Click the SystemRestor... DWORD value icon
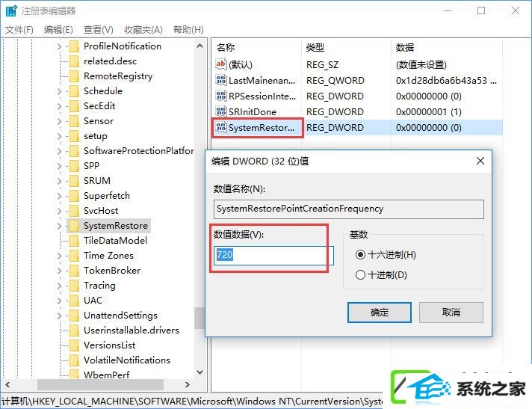Image resolution: width=532 pixels, height=409 pixels. pos(221,128)
